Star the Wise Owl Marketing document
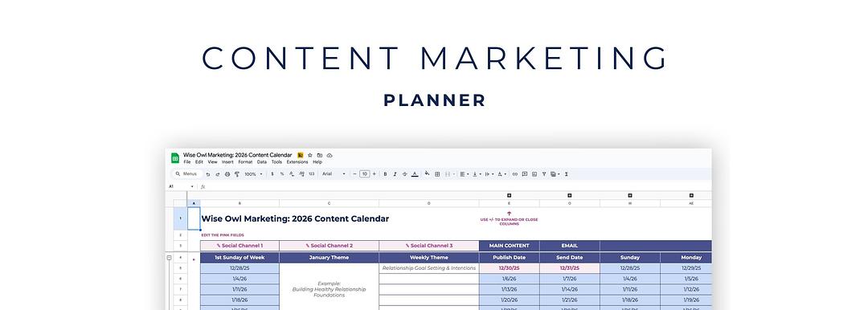868x310 pixels. point(310,156)
